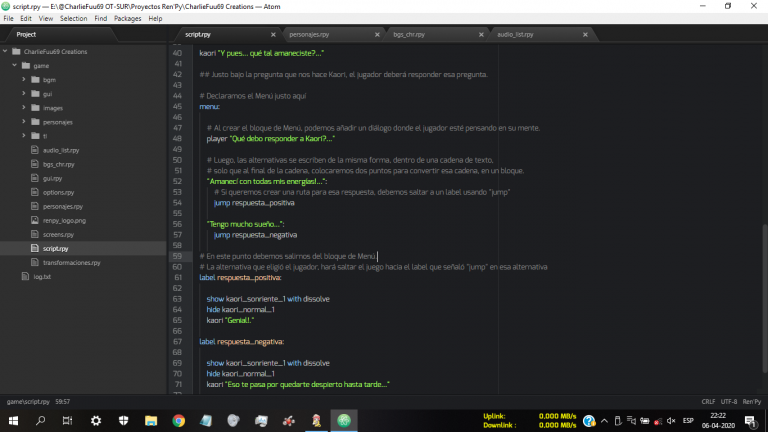768x432 pixels.
Task: Click the Windows Start button
Action: [13, 420]
